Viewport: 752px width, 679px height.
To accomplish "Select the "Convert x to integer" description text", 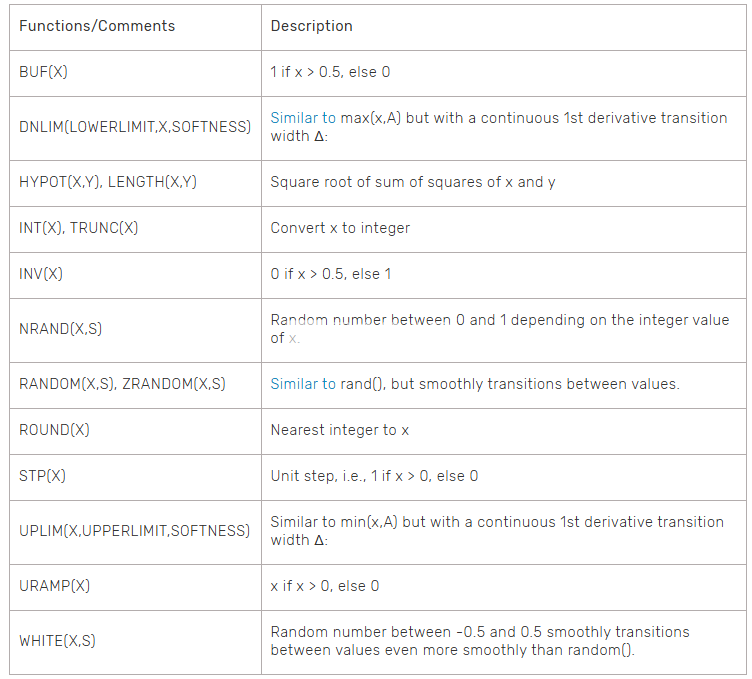I will (x=340, y=228).
